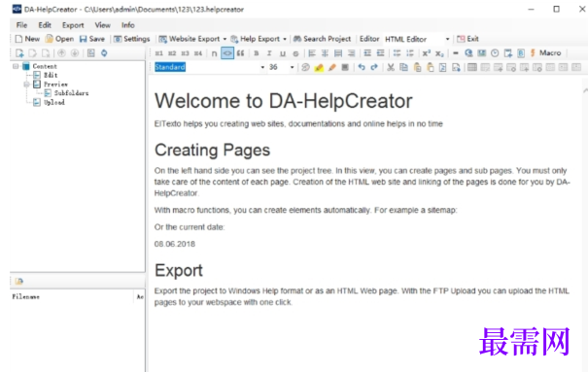Click the Search Project button

[322, 39]
